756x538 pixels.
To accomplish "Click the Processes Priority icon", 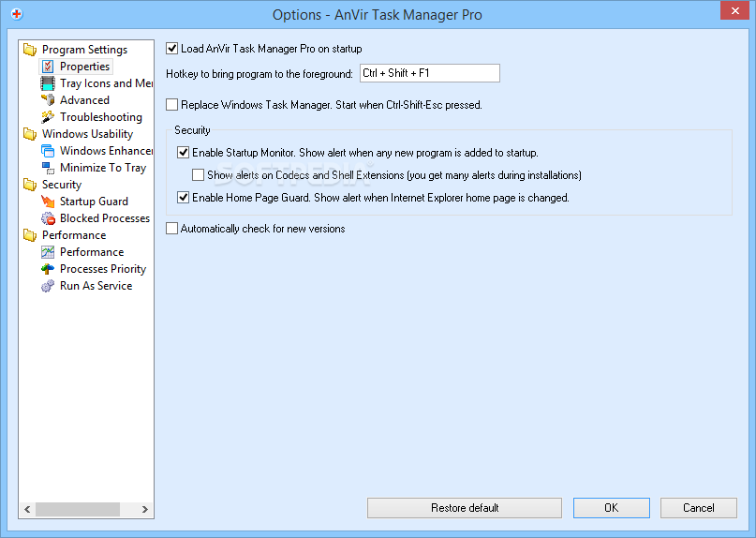I will pyautogui.click(x=48, y=269).
